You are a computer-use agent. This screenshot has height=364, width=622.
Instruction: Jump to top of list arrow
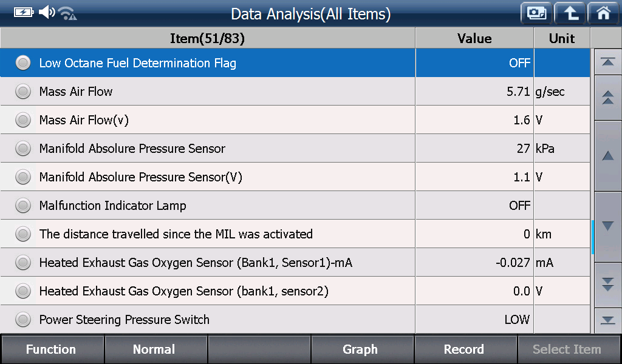coord(607,62)
